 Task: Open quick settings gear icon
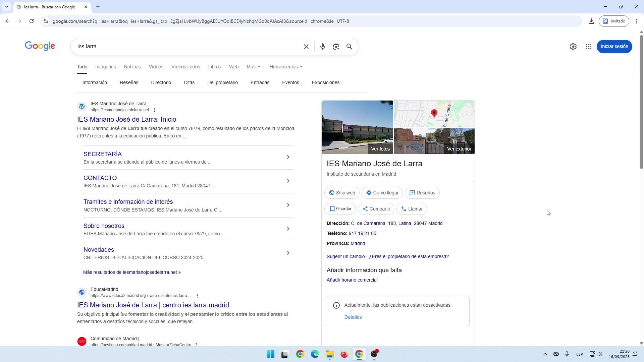pyautogui.click(x=573, y=47)
